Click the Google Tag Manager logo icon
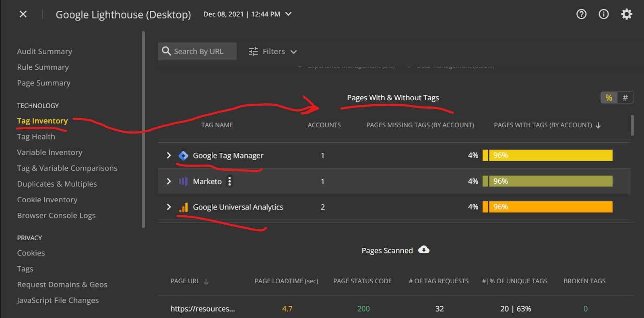 tap(183, 156)
